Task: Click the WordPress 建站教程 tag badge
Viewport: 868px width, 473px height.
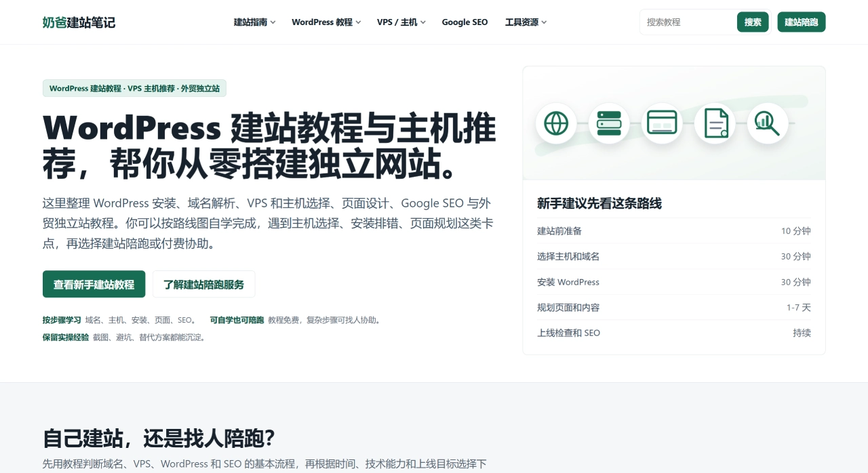Action: point(134,88)
